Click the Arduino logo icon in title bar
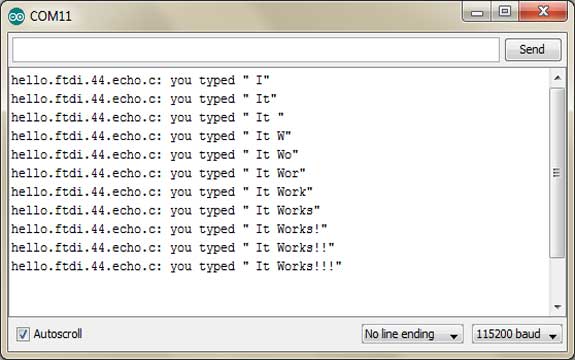The height and width of the screenshot is (360, 575). [x=17, y=16]
